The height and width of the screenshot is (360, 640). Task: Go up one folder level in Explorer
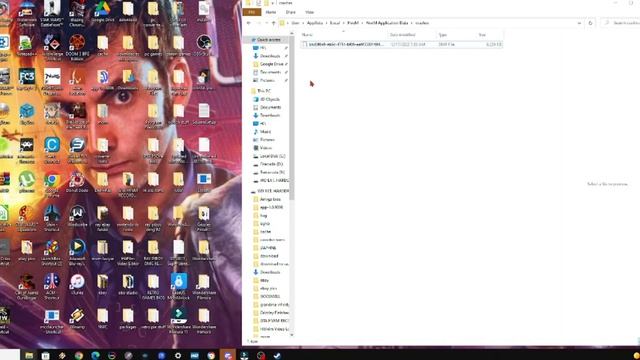(273, 23)
